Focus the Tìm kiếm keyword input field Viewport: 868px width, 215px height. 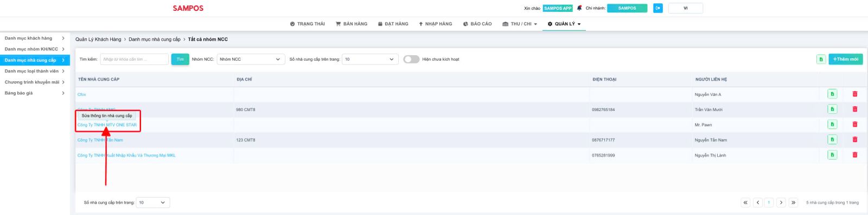135,59
